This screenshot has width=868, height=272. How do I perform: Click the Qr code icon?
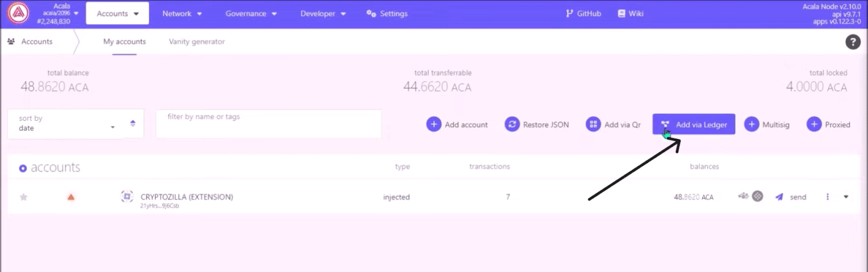click(x=593, y=125)
